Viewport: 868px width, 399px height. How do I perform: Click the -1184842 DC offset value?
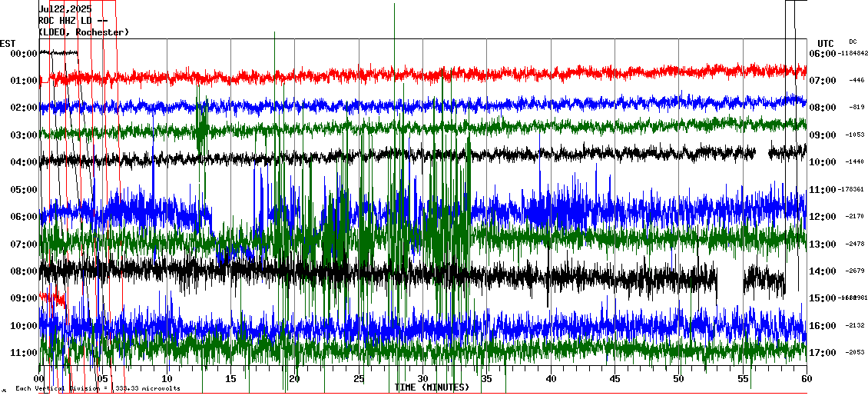click(853, 54)
